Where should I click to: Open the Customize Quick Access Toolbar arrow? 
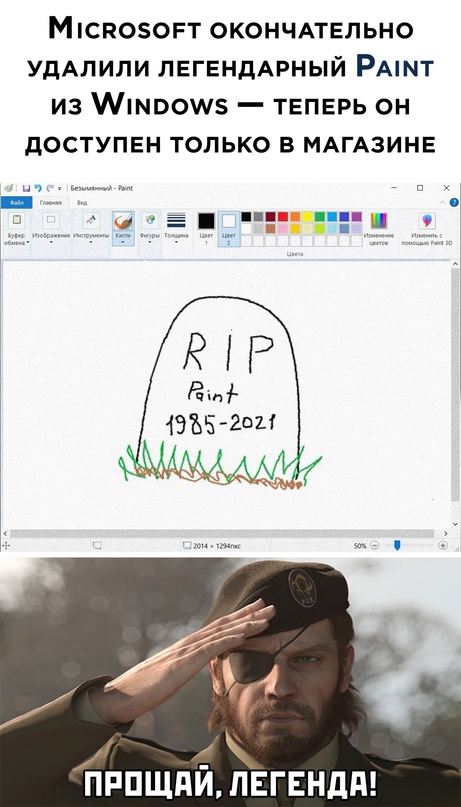pyautogui.click(x=60, y=188)
